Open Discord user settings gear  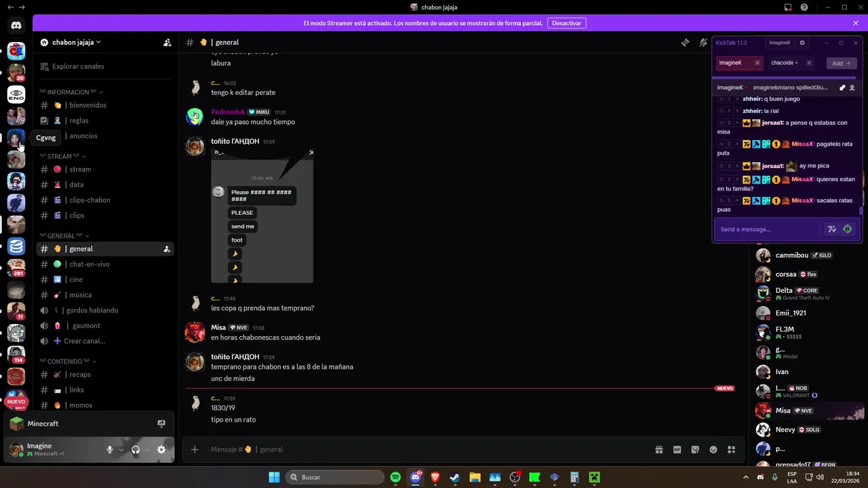tap(161, 449)
